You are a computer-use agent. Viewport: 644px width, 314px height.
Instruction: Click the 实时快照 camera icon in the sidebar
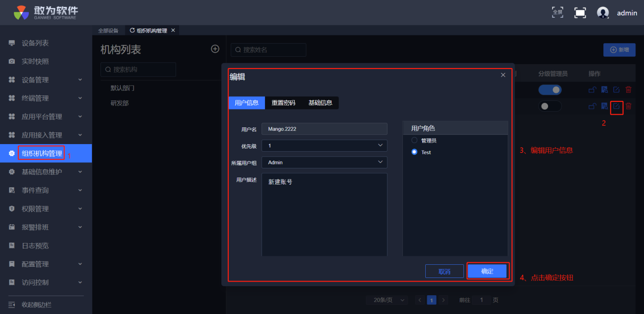pyautogui.click(x=12, y=61)
